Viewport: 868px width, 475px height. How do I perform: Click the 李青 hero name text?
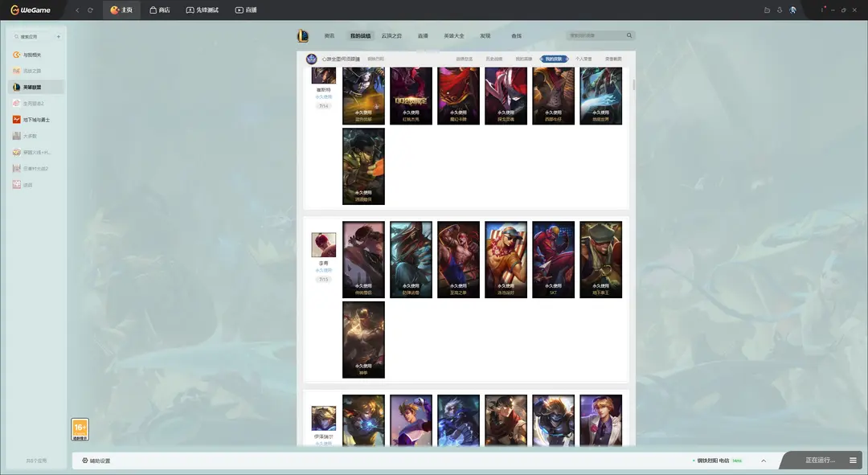pos(324,263)
